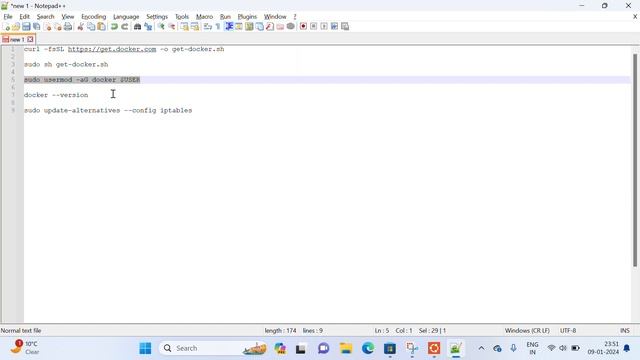Click the Zoom Out toolbar icon

172,27
